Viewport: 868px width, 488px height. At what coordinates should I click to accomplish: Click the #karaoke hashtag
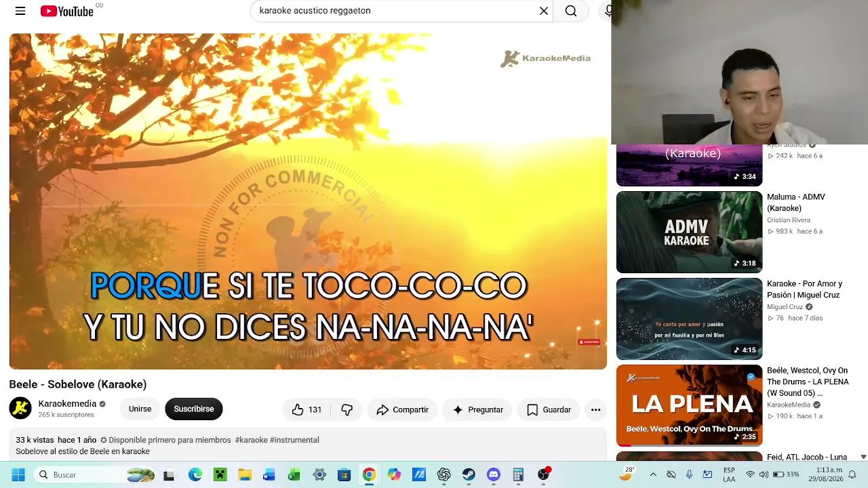coord(251,440)
